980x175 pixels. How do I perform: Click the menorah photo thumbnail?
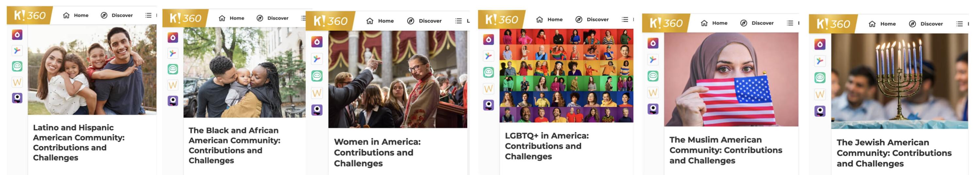899,81
